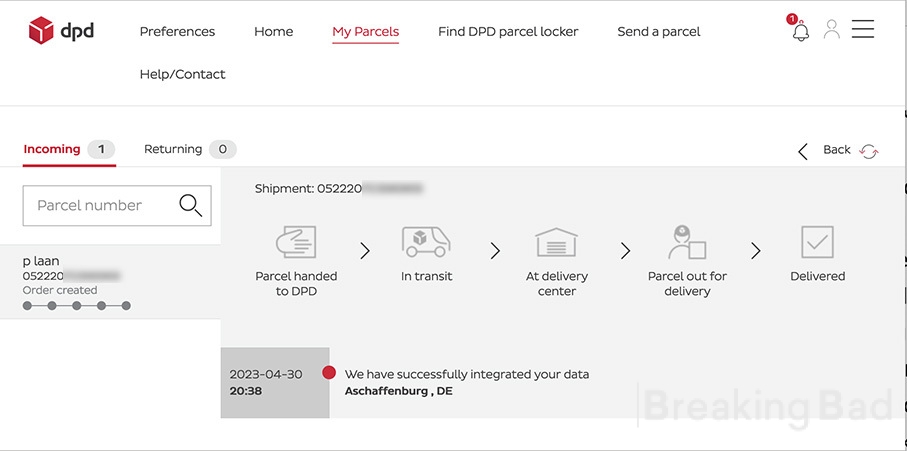Open the notifications bell
The image size is (907, 451).
pos(799,29)
